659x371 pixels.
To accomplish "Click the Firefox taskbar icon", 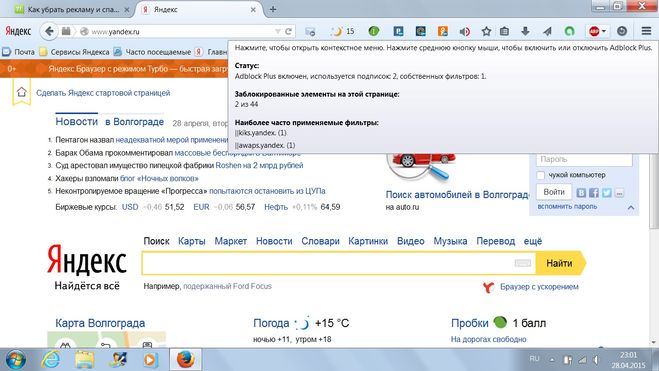I will coord(185,360).
